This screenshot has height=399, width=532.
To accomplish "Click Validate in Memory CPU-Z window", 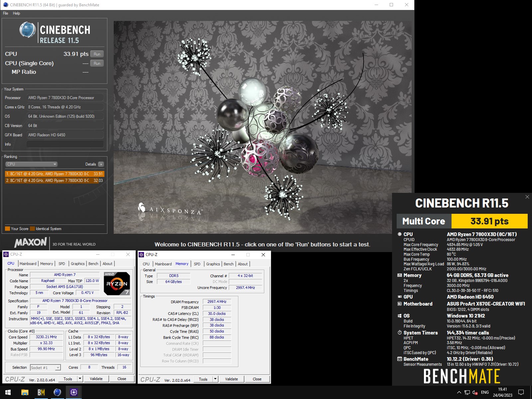I will point(231,379).
